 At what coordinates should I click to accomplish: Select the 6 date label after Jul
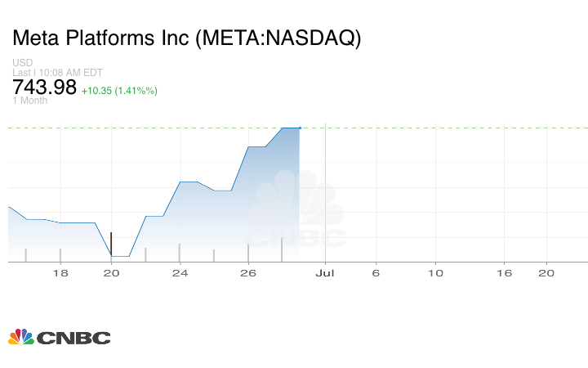[x=376, y=272]
